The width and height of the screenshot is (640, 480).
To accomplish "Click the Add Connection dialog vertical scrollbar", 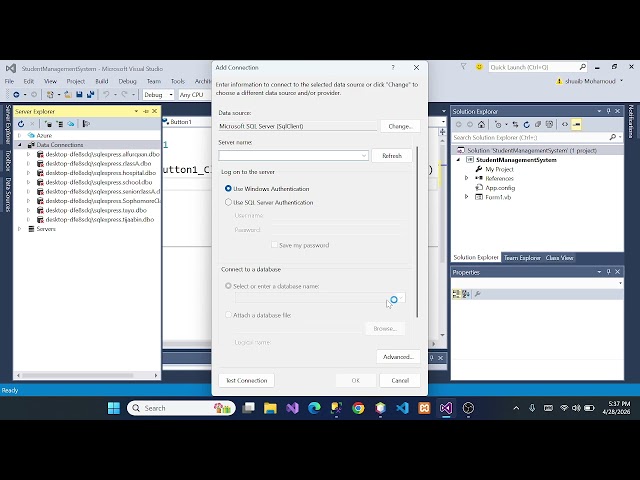I will [x=417, y=231].
